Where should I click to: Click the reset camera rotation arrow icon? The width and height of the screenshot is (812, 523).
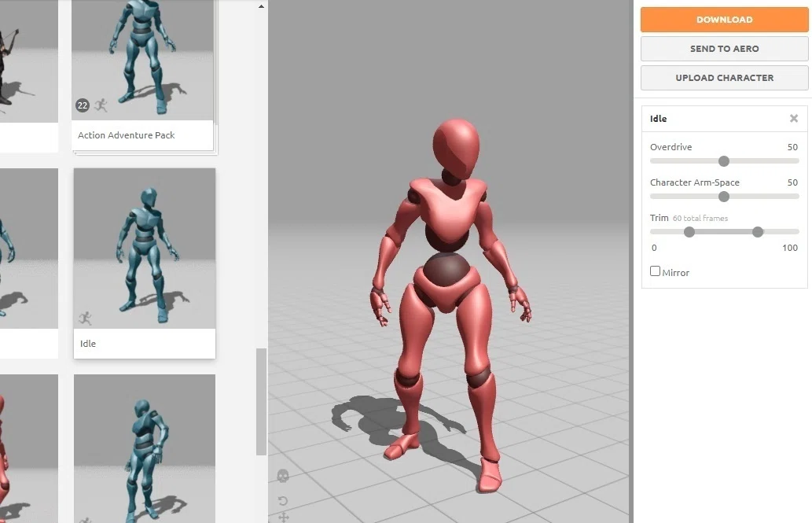[283, 501]
